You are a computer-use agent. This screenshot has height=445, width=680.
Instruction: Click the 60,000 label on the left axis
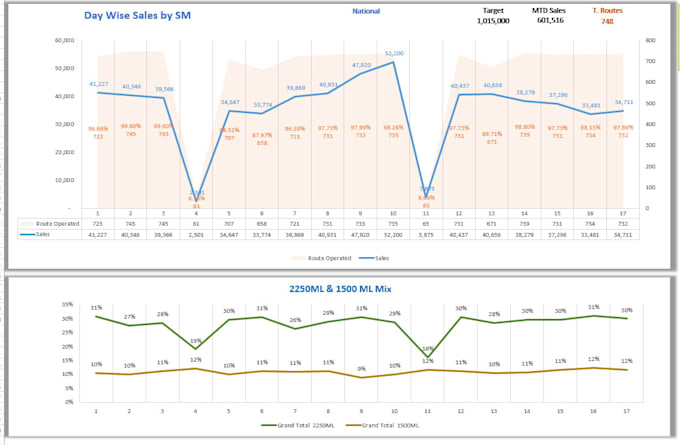(64, 40)
